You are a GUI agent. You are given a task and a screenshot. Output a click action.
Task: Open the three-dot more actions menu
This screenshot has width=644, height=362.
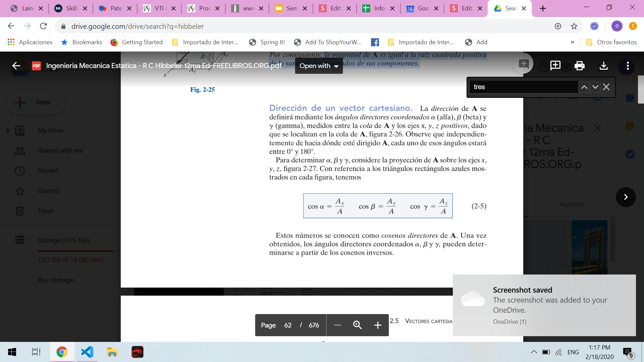(628, 66)
